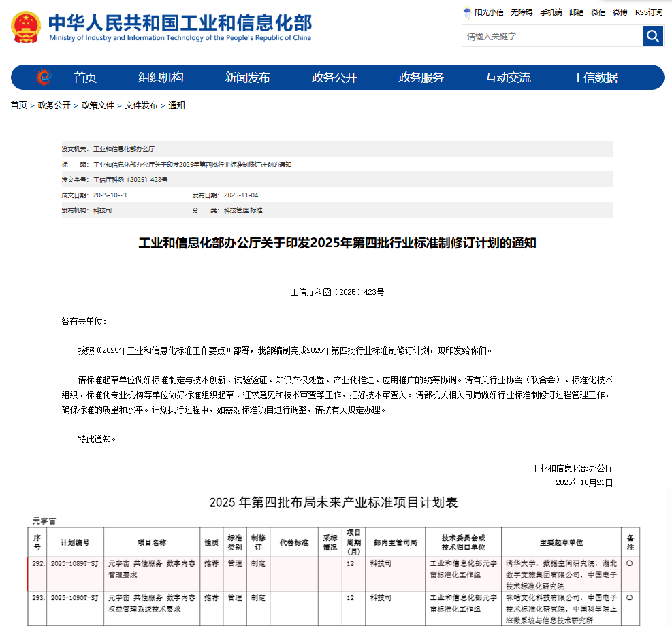
Task: Click the circle mark in row 293 remarks
Action: tap(630, 597)
